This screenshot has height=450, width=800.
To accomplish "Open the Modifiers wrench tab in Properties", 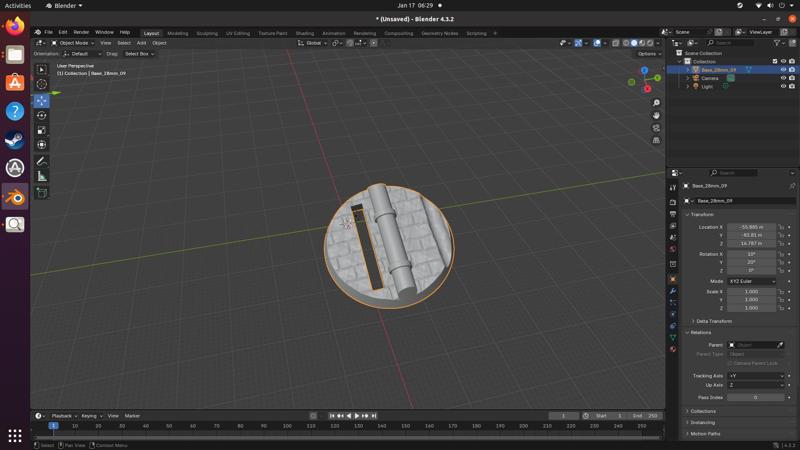I will click(x=673, y=291).
